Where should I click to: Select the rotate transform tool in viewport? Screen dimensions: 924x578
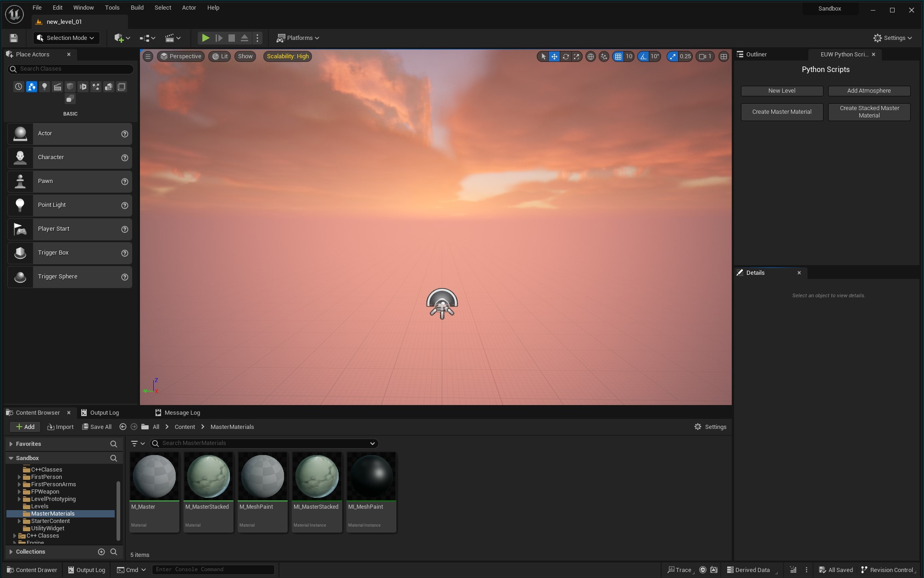pyautogui.click(x=566, y=56)
